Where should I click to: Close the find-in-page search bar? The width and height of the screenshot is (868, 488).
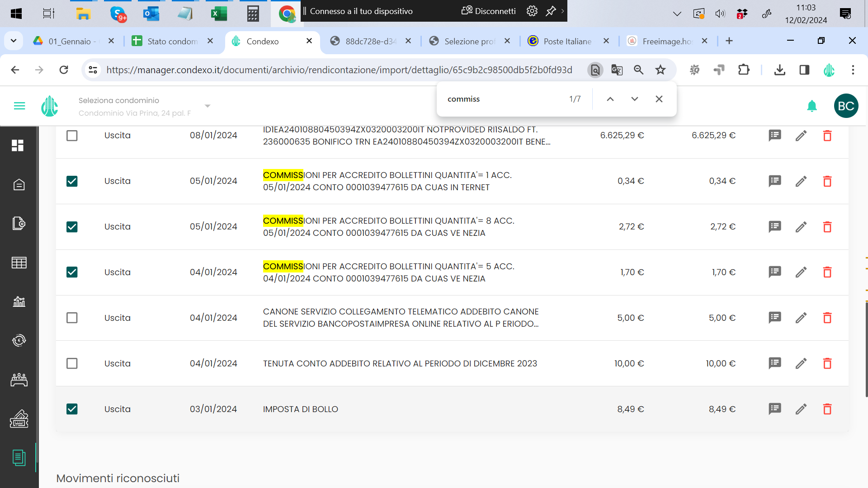pyautogui.click(x=659, y=99)
